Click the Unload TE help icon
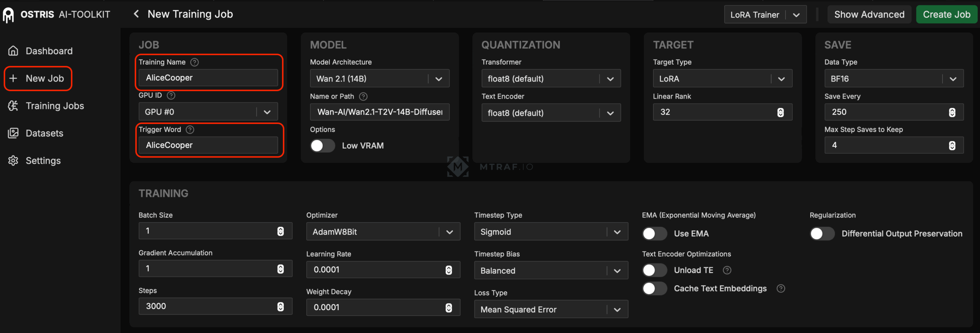The image size is (980, 333). (x=727, y=270)
